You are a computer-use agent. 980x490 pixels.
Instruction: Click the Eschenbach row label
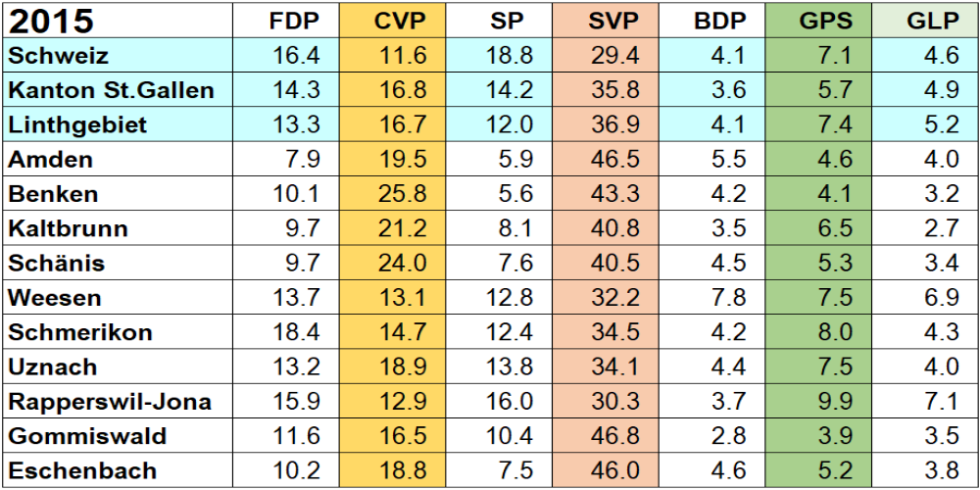[x=82, y=470]
